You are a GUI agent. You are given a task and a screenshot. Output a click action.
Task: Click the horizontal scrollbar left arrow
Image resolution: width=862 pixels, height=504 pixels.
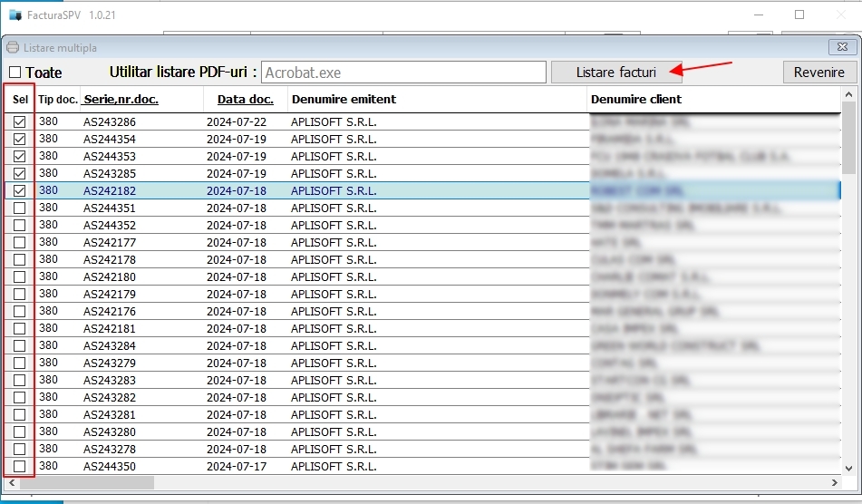tap(13, 483)
